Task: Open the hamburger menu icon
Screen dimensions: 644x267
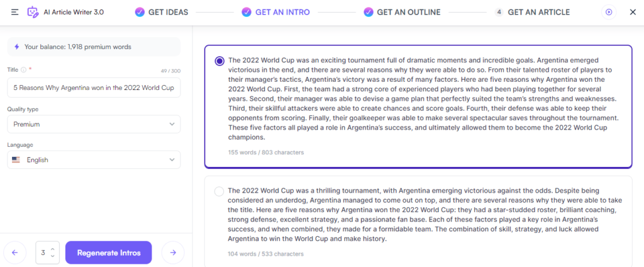Action: (x=14, y=12)
